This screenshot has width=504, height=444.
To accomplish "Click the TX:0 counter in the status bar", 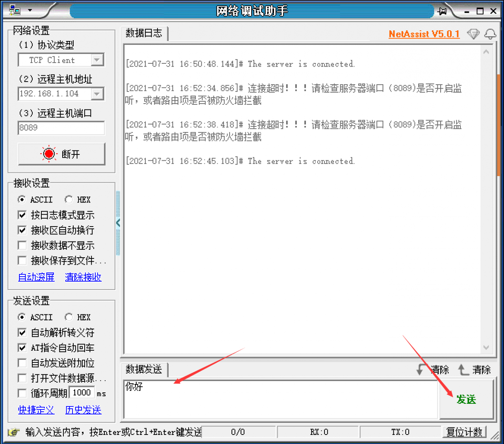I will (x=400, y=432).
